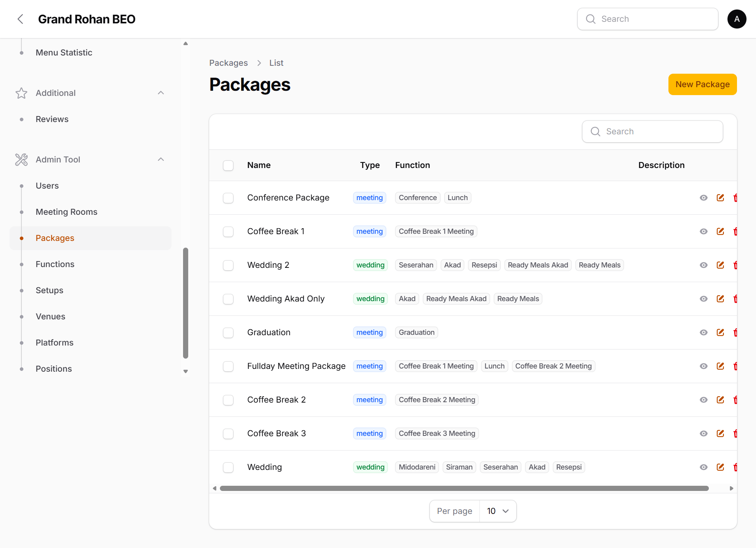This screenshot has width=756, height=548.
Task: View the last Wedding package row
Action: [x=703, y=467]
